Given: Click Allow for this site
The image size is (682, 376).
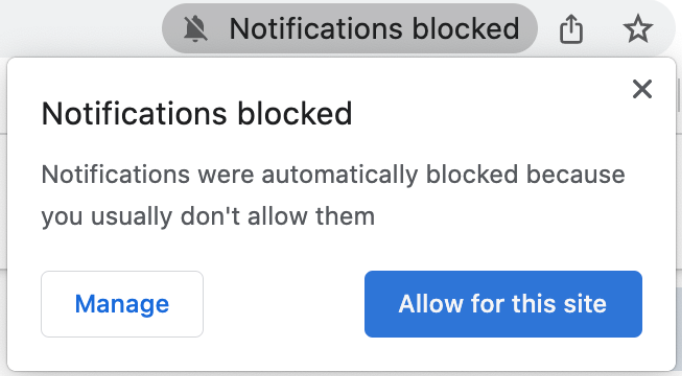Looking at the screenshot, I should (503, 304).
